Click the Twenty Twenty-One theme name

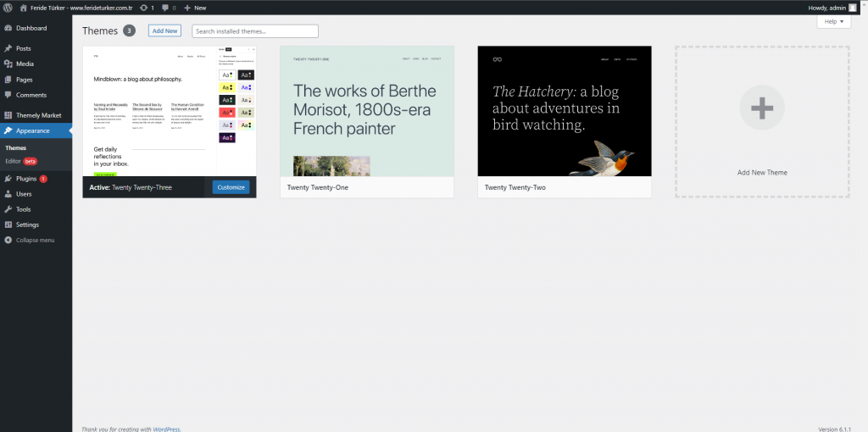click(x=318, y=187)
